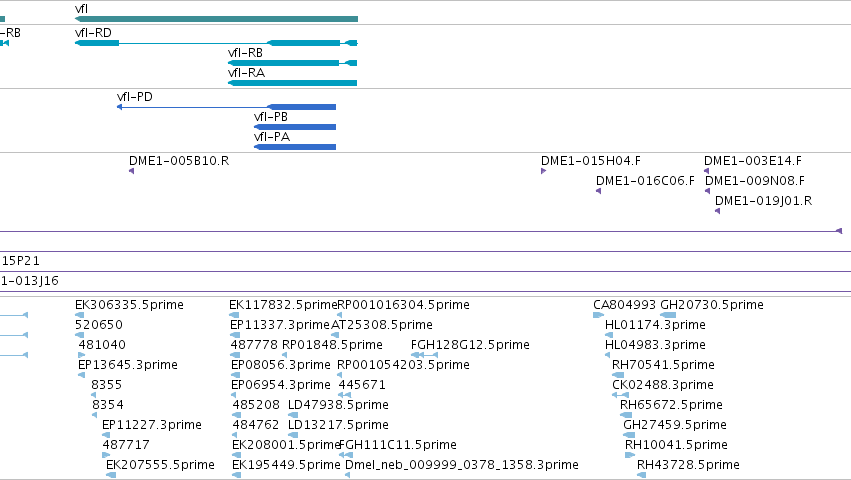This screenshot has height=480, width=851.
Task: Click the RP01848.5prime EST label
Action: (332, 345)
